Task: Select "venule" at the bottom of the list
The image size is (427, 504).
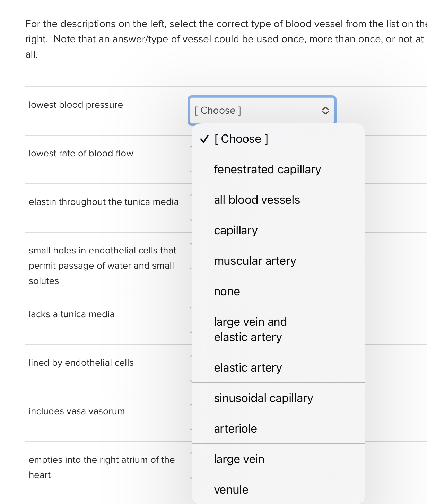Action: click(x=231, y=489)
